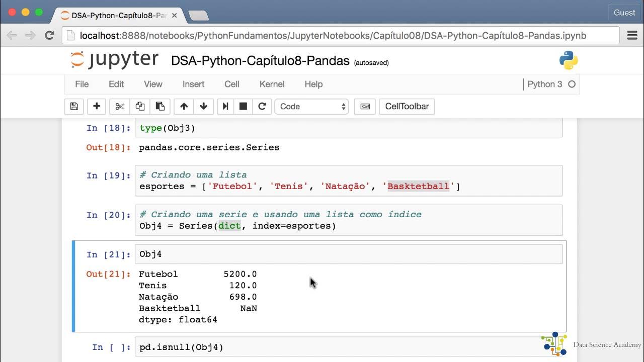Copy the selected cell

click(x=140, y=107)
